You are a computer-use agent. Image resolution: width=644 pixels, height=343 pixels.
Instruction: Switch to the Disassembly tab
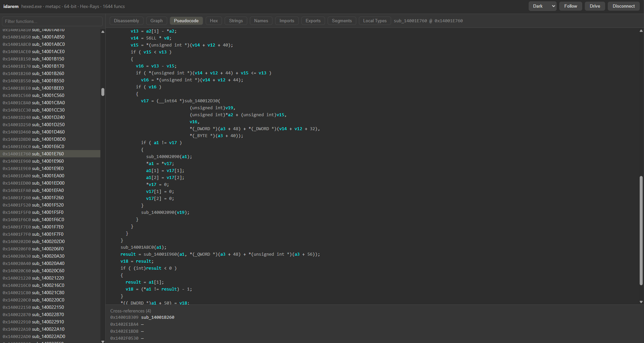[126, 21]
